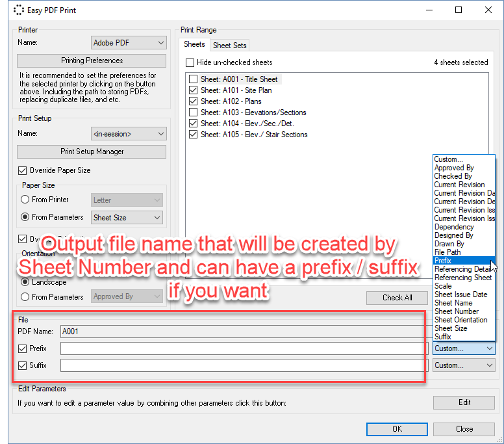Maximize the dialog window
The image size is (504, 444).
pos(459,10)
